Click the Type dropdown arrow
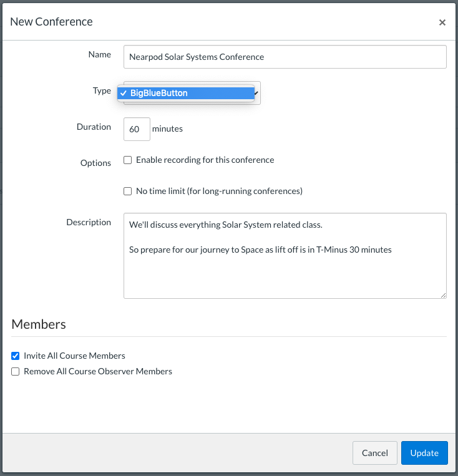458x476 pixels. point(256,93)
